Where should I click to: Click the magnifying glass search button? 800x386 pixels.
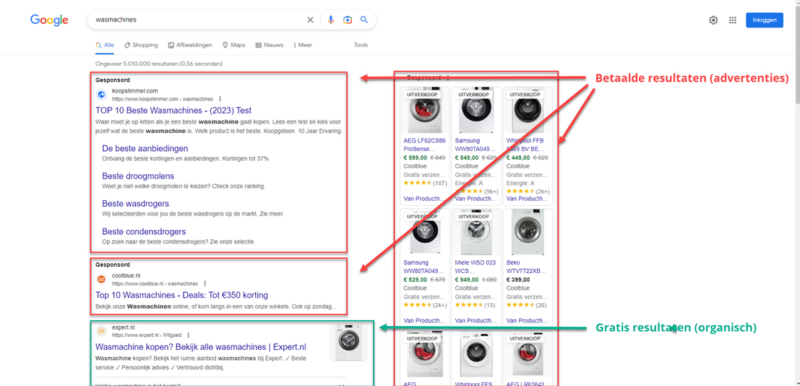[364, 20]
